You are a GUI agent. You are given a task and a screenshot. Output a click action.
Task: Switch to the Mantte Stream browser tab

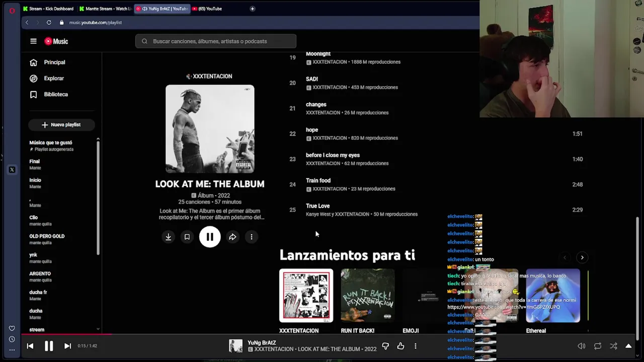(105, 9)
